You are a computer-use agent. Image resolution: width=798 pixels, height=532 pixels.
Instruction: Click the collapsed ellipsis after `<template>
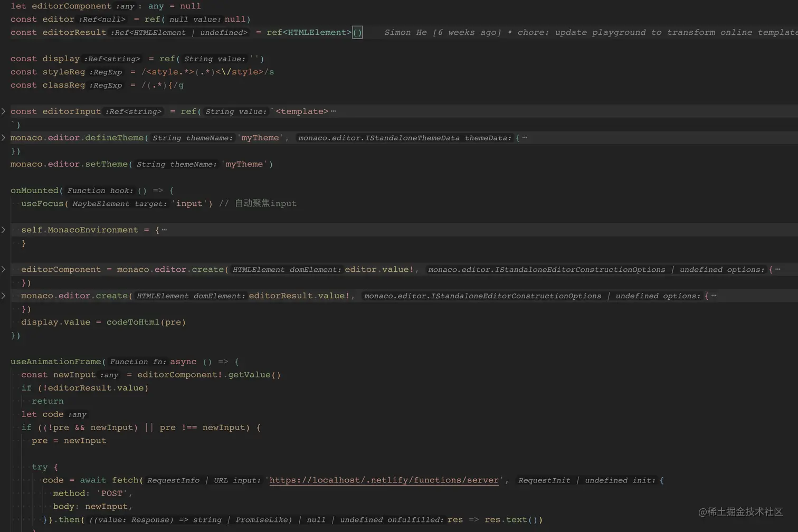click(333, 111)
